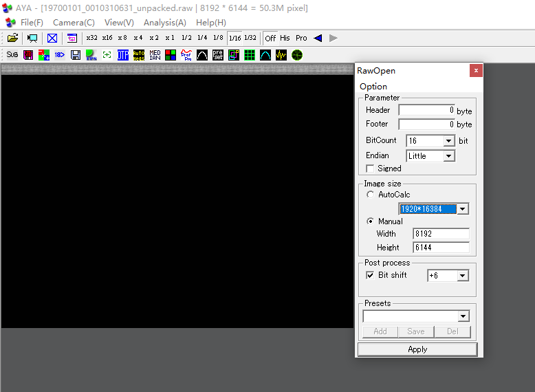The height and width of the screenshot is (392, 535).
Task: Click the yellow waveform icon
Action: pos(281,55)
